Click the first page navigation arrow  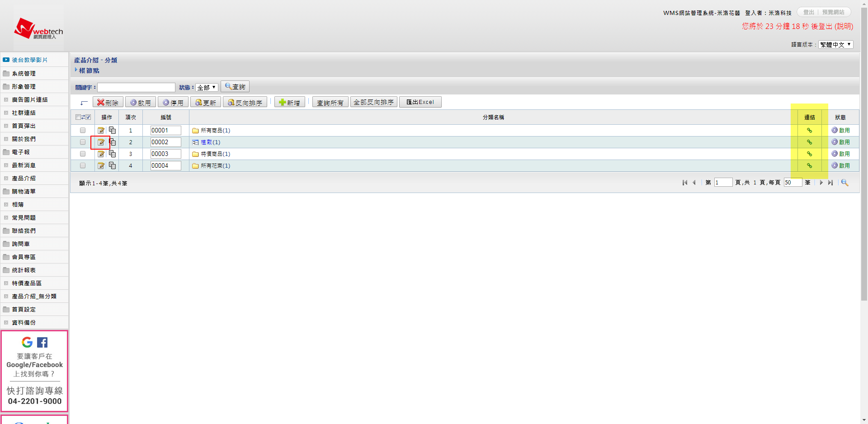(684, 183)
